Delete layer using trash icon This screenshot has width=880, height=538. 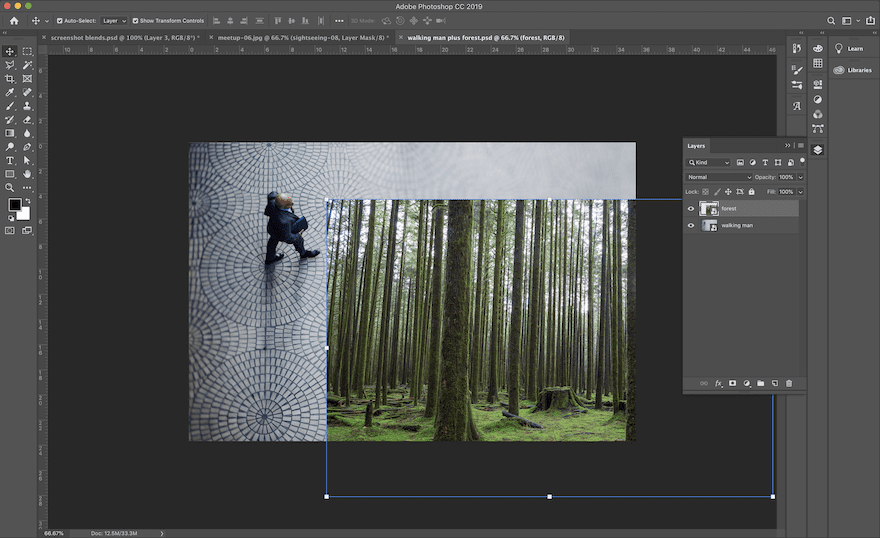tap(788, 383)
